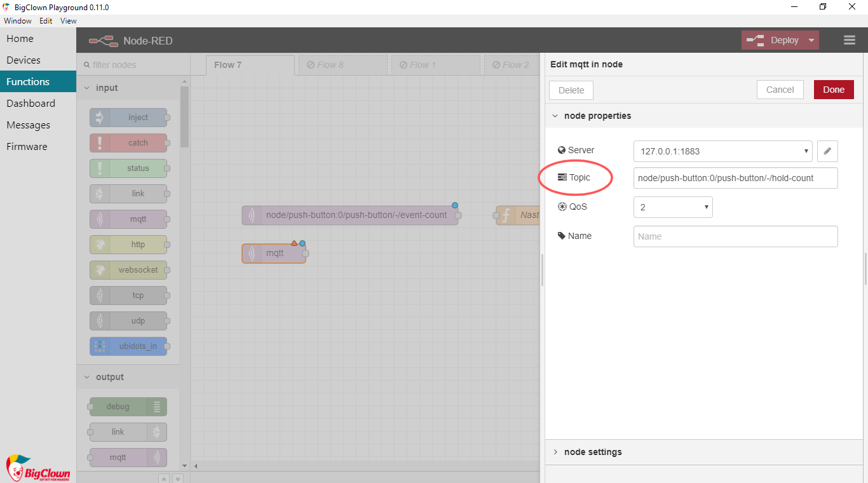This screenshot has height=483, width=868.
Task: Open the Devices page
Action: coord(38,60)
